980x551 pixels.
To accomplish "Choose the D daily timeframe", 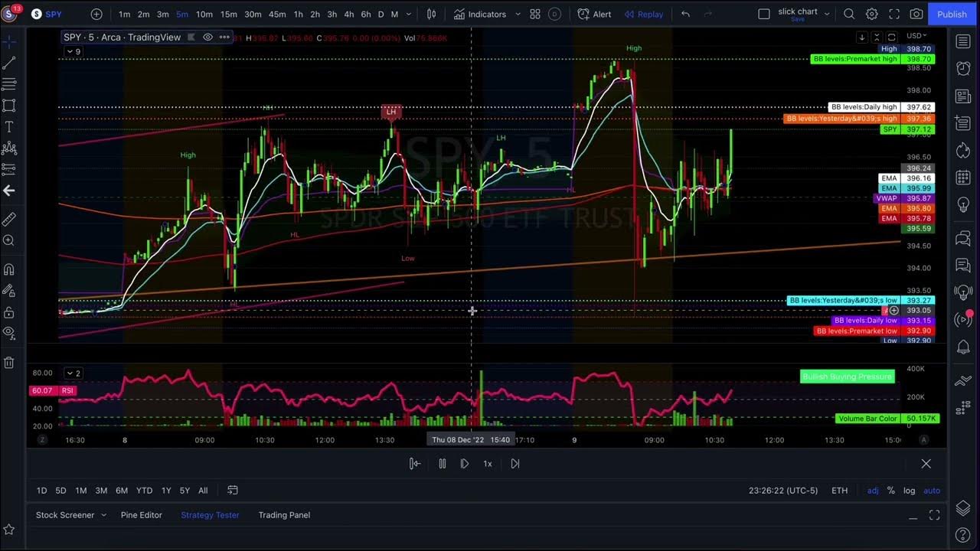I will point(381,14).
